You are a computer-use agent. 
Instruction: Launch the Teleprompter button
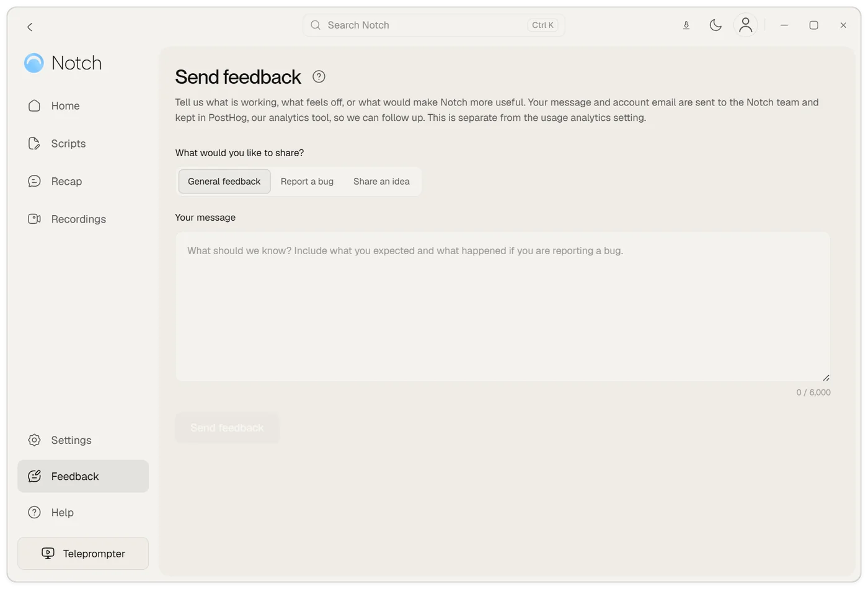pyautogui.click(x=83, y=554)
